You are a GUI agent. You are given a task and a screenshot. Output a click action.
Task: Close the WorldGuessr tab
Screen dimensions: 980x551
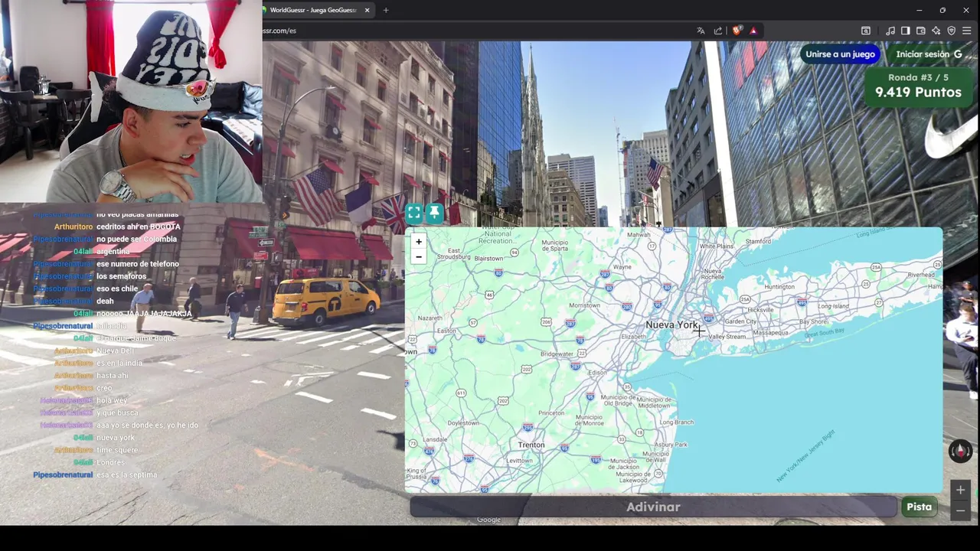tap(367, 10)
